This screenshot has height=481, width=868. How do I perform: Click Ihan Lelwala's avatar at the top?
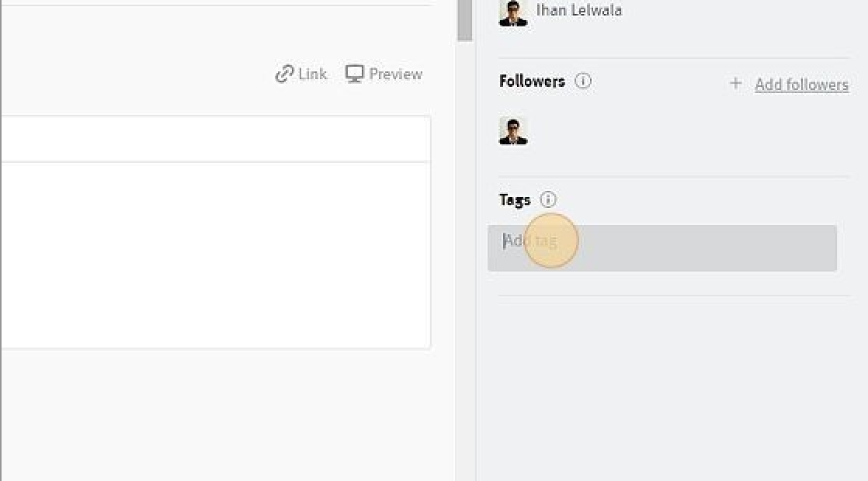point(512,12)
